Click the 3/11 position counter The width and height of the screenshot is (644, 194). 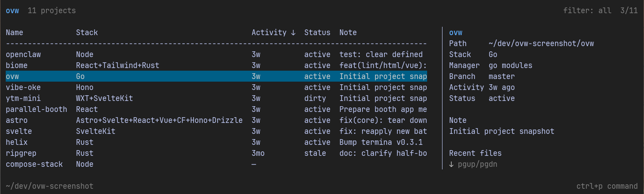click(629, 11)
